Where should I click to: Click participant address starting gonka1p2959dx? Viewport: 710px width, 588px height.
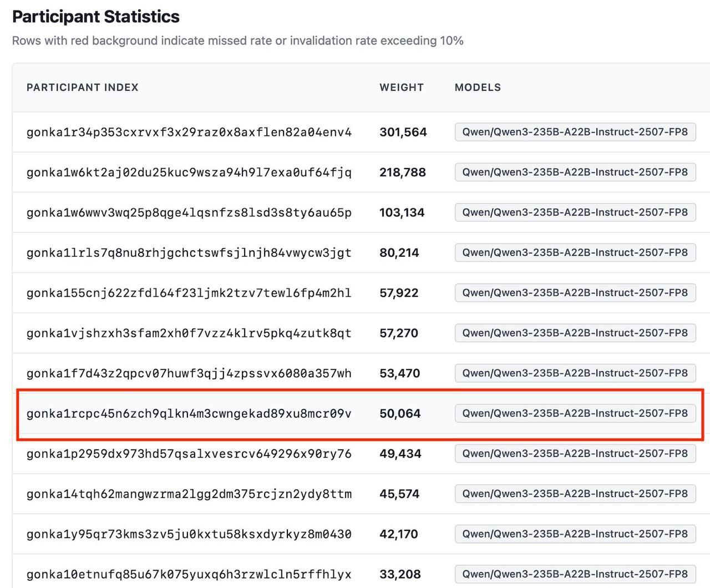[189, 454]
